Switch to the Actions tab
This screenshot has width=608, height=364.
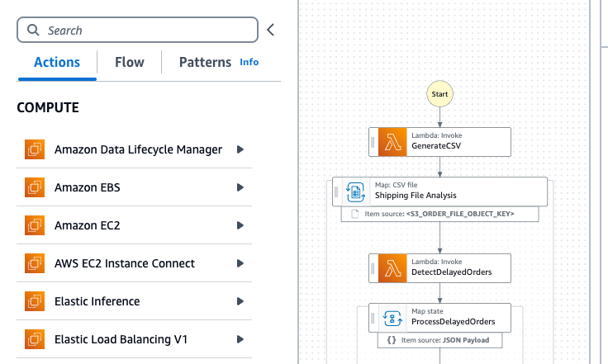(57, 63)
